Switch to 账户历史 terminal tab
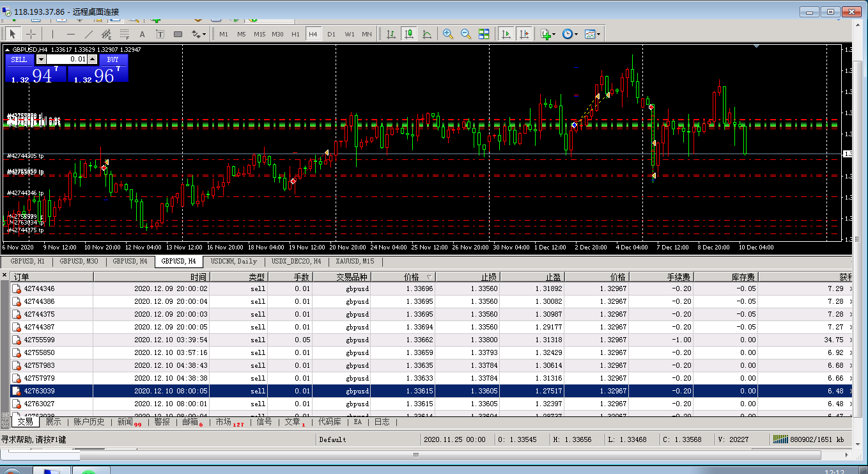 [89, 422]
